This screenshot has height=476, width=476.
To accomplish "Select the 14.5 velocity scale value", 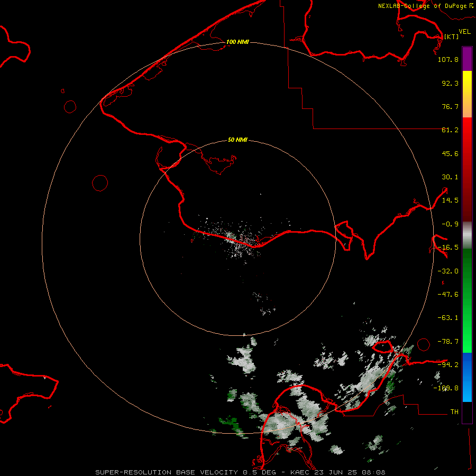I will [450, 200].
